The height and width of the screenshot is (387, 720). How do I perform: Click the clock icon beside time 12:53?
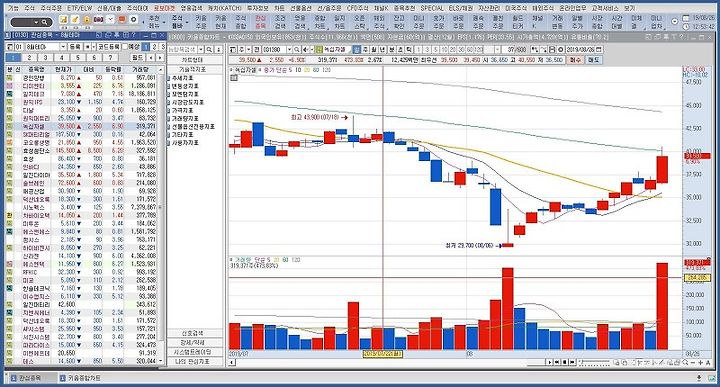tap(686, 27)
